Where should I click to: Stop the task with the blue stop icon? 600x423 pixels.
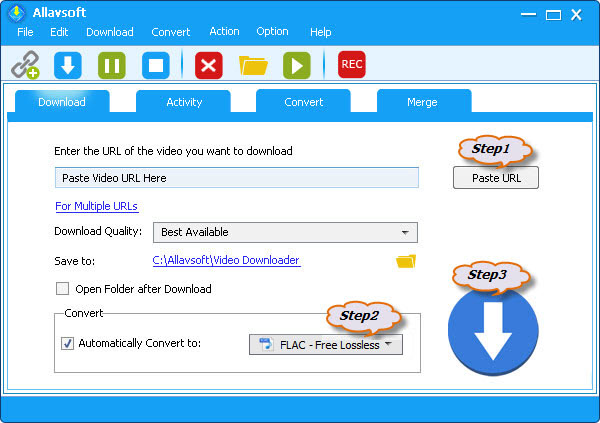[x=156, y=65]
